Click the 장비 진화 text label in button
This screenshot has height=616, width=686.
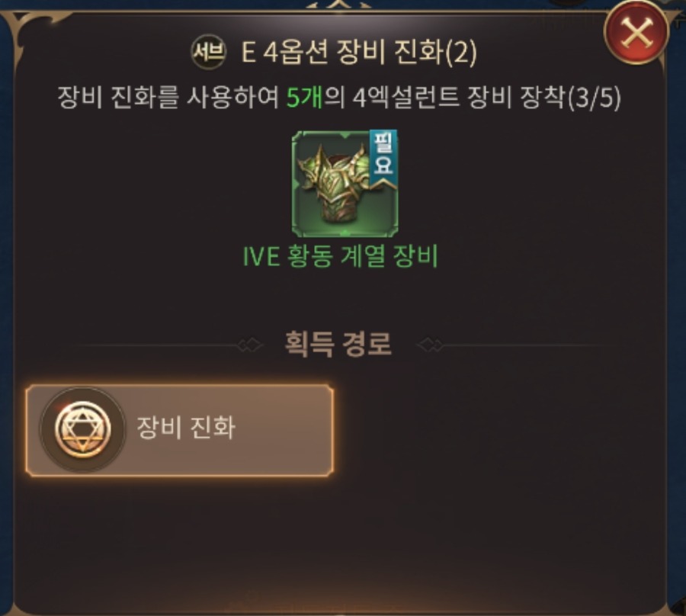[x=187, y=428]
